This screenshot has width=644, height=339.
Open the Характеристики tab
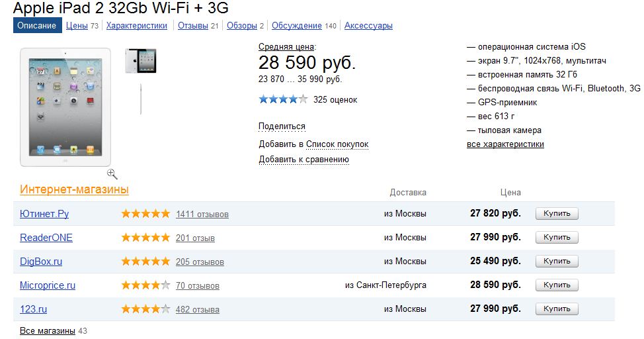point(137,26)
